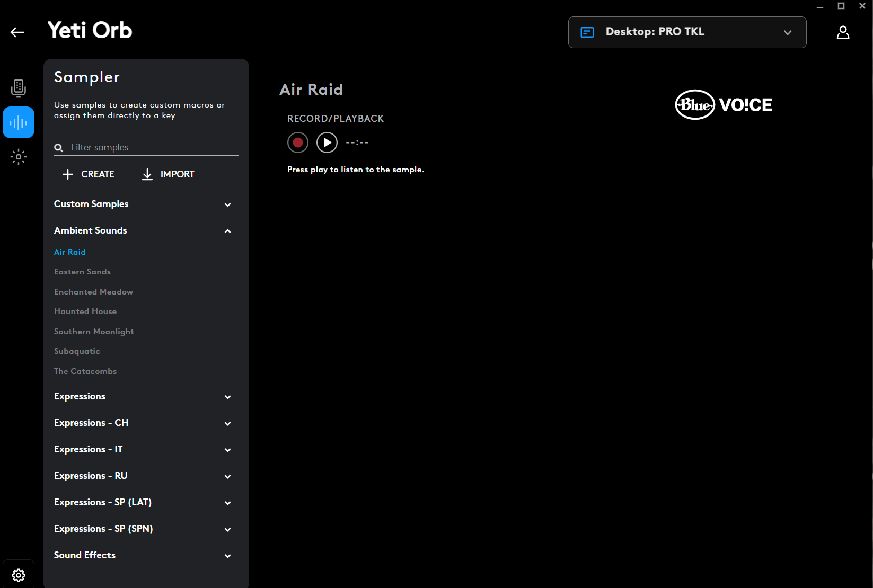Expand the Custom Samples section
The width and height of the screenshot is (873, 588).
pos(227,204)
